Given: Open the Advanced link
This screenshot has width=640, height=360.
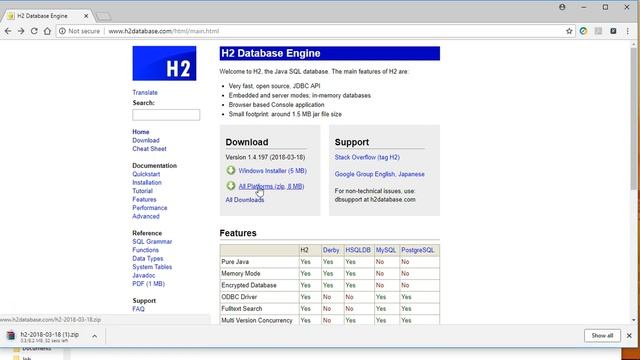Looking at the screenshot, I should point(146,216).
